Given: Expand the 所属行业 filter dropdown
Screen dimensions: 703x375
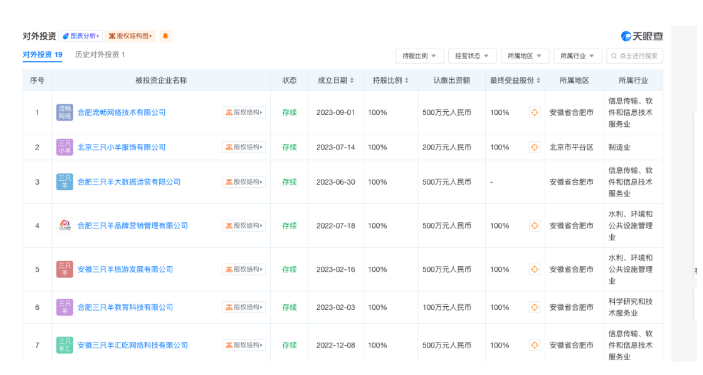Looking at the screenshot, I should [x=577, y=56].
